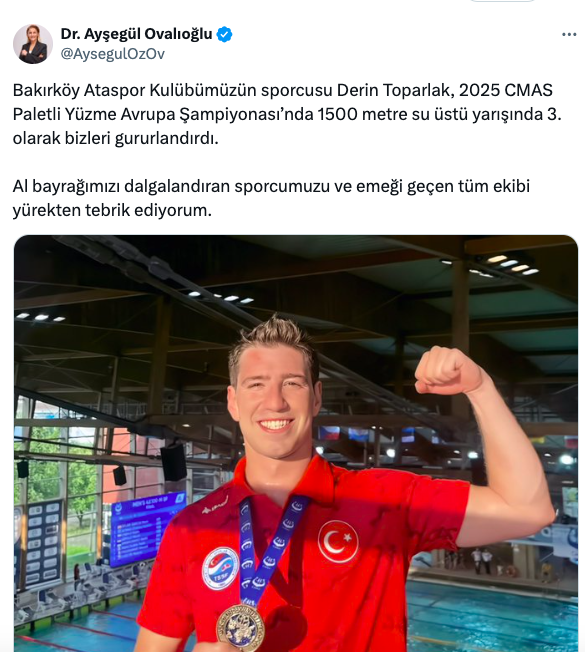
Task: Click the paragraph starting with Al bayrağımızı
Action: click(271, 198)
